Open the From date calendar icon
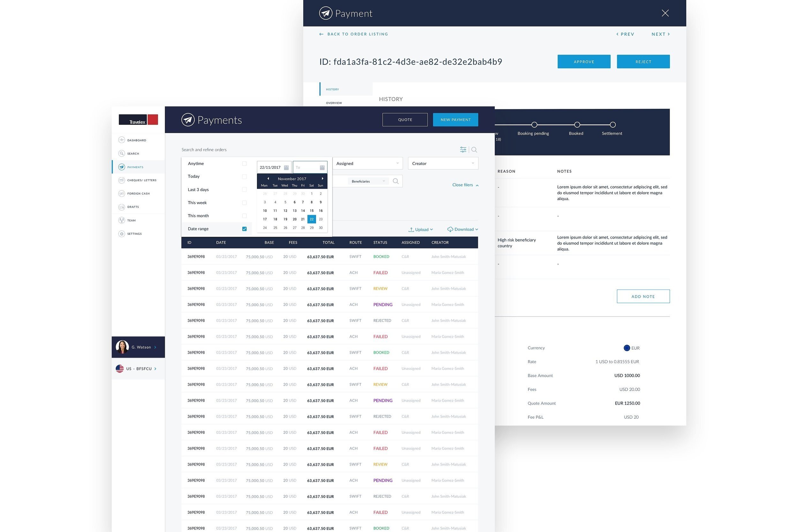The height and width of the screenshot is (532, 798). point(286,168)
